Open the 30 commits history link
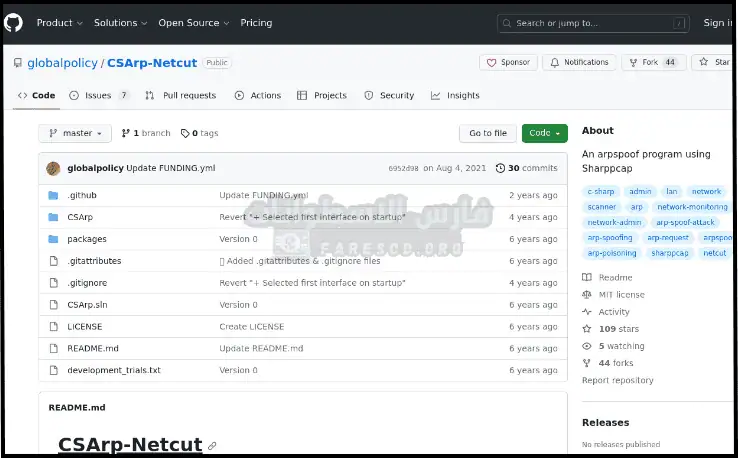Viewport: 738px width, 458px height. (x=532, y=168)
